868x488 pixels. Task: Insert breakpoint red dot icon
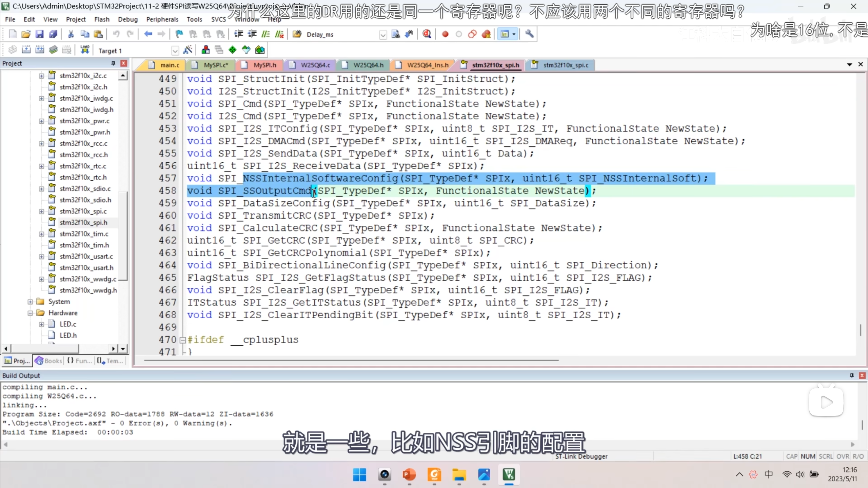445,34
